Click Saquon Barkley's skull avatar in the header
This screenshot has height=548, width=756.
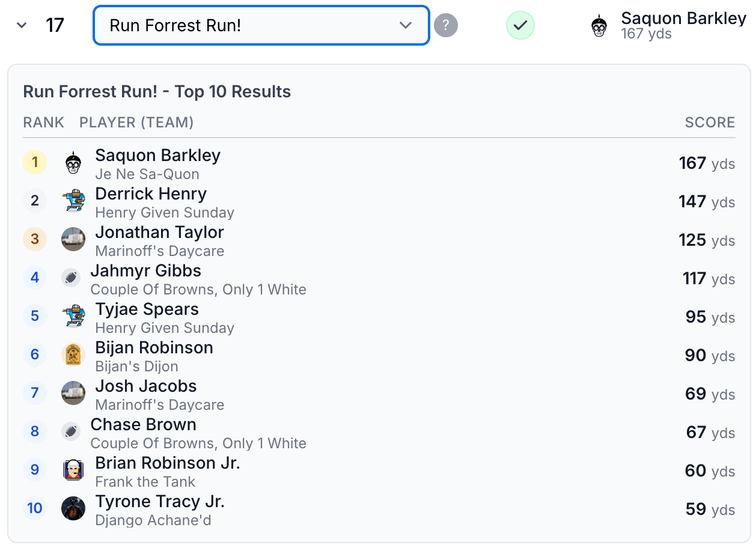pyautogui.click(x=598, y=25)
